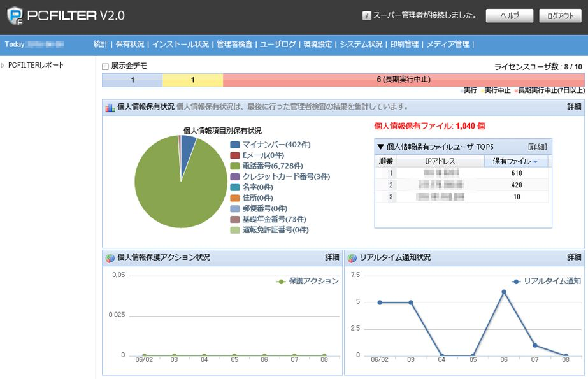This screenshot has width=588, height=379.
Task: Open the メディア管理 menu
Action: [x=448, y=44]
